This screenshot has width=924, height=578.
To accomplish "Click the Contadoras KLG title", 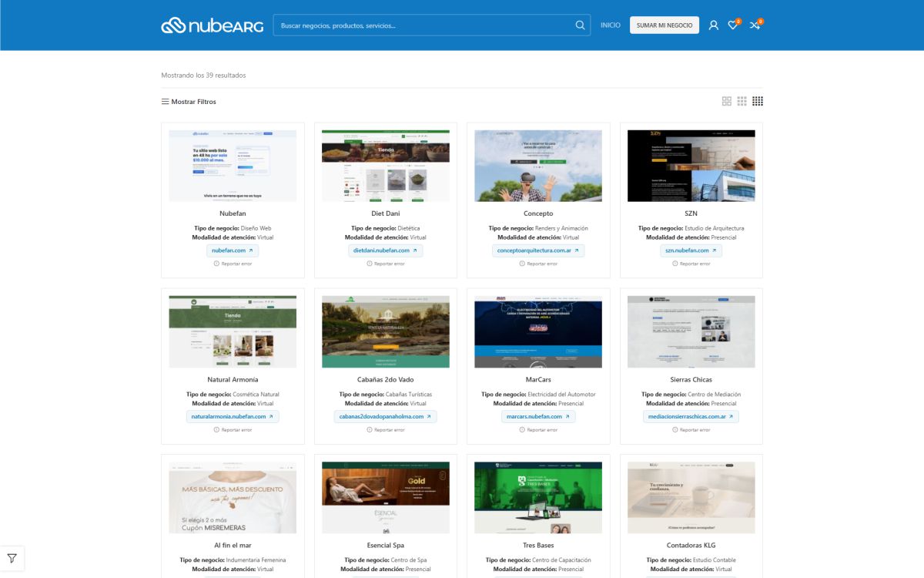I will click(x=691, y=545).
